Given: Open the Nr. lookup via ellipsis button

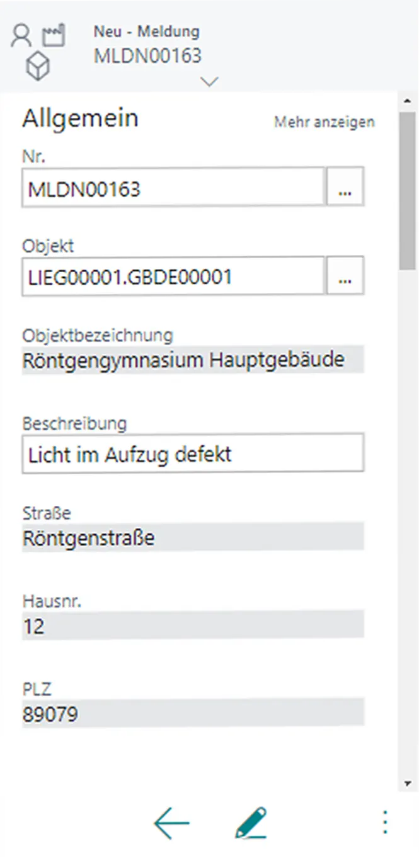Looking at the screenshot, I should pyautogui.click(x=345, y=186).
